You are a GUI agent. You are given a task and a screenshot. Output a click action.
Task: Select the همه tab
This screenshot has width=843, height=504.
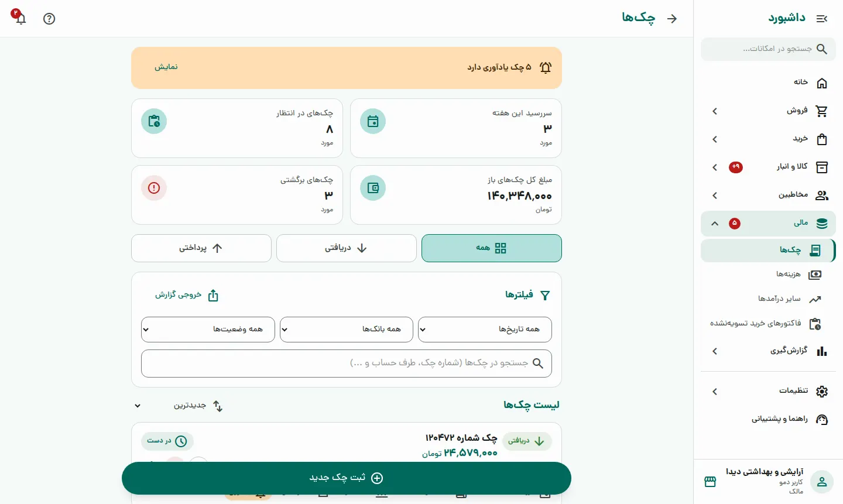(x=492, y=248)
